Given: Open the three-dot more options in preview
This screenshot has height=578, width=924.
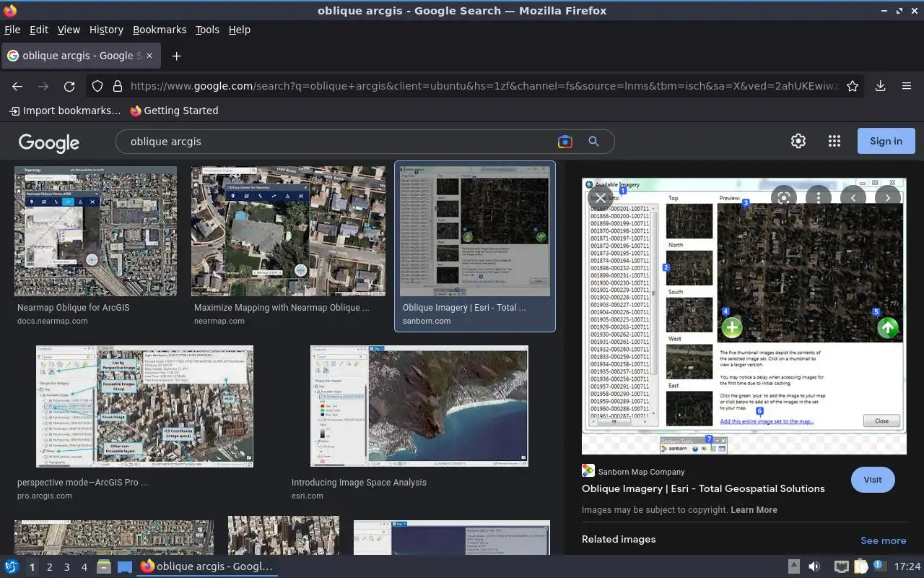Looking at the screenshot, I should (x=818, y=197).
